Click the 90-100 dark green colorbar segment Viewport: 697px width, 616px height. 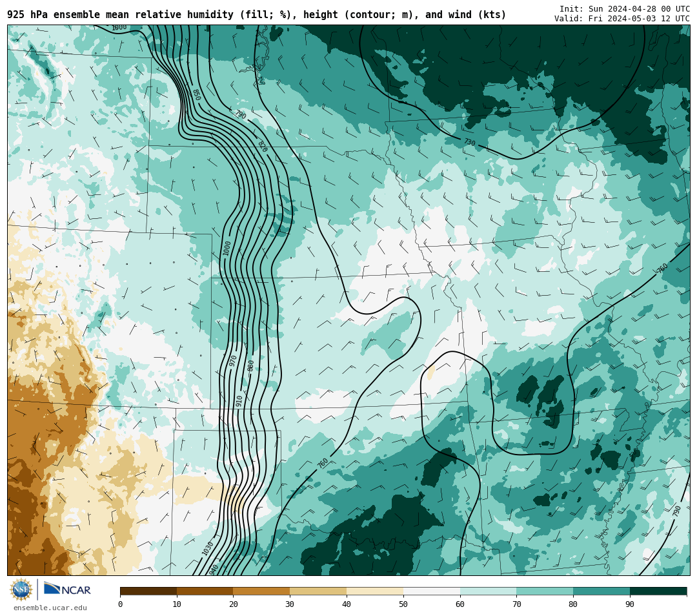click(x=658, y=591)
